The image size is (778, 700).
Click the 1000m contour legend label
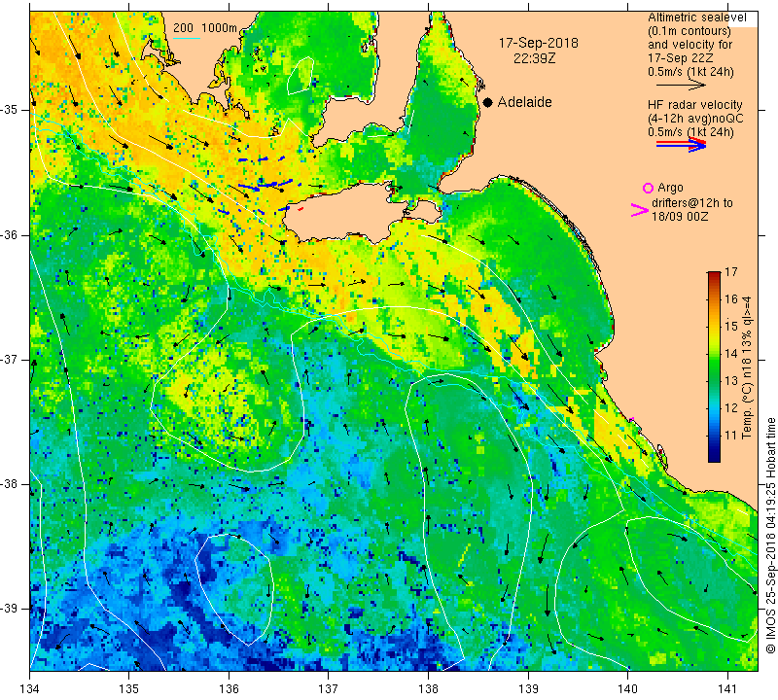[220, 28]
